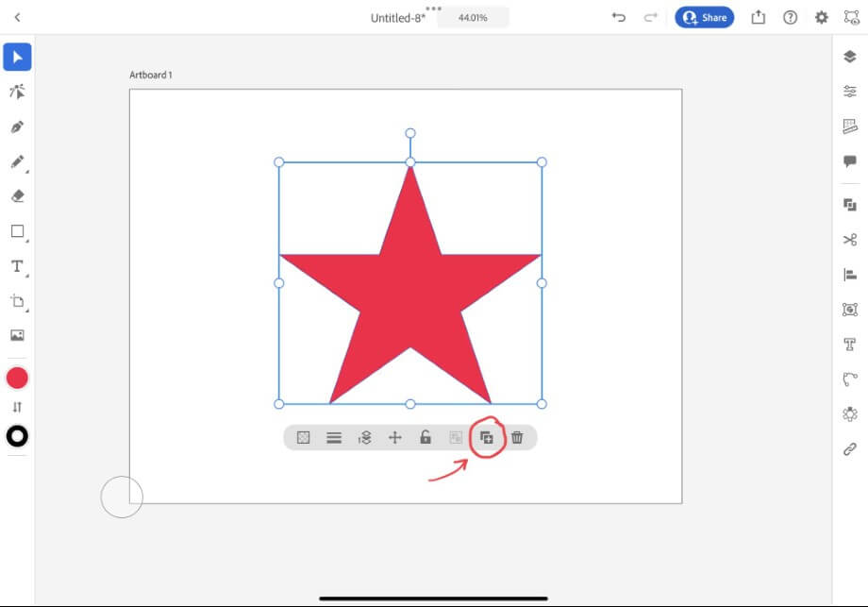
Task: Open the Untitled-8 document title
Action: tap(398, 18)
